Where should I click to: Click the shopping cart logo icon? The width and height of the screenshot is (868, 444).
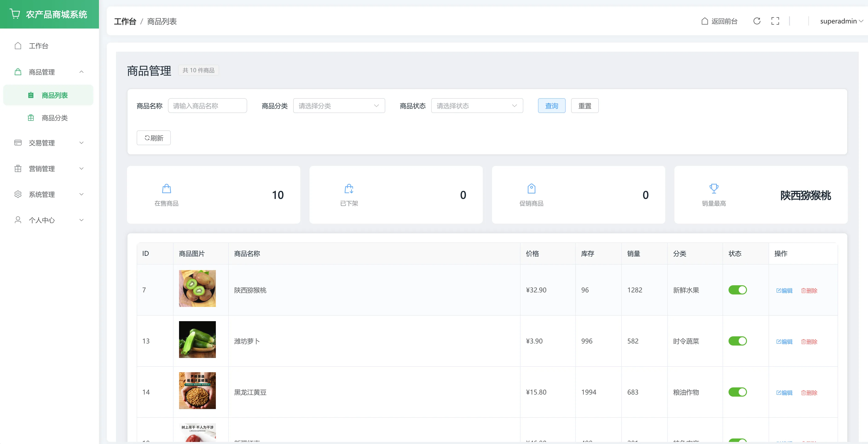15,14
